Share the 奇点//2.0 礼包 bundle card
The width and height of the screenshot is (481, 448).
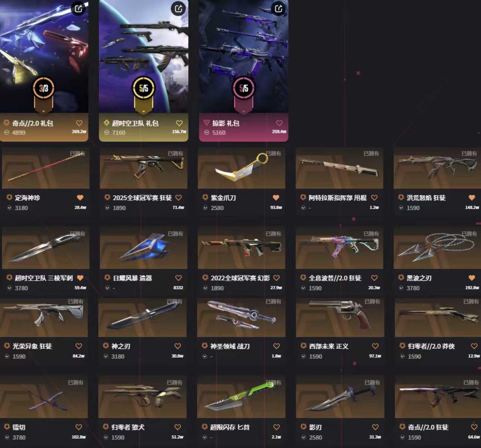pos(78,8)
